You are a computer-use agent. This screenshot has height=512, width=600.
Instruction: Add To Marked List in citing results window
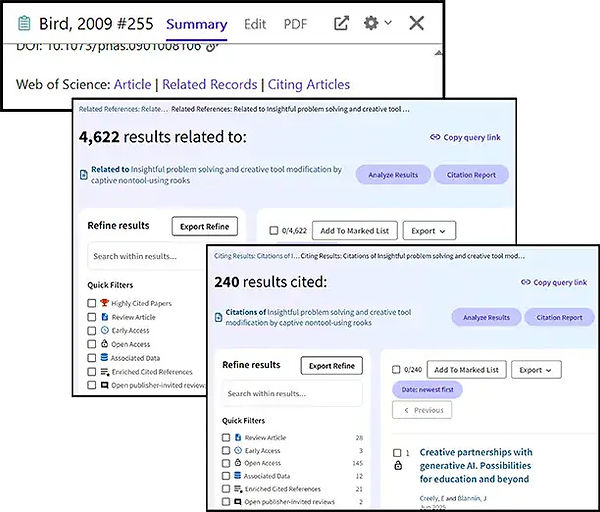tap(466, 370)
